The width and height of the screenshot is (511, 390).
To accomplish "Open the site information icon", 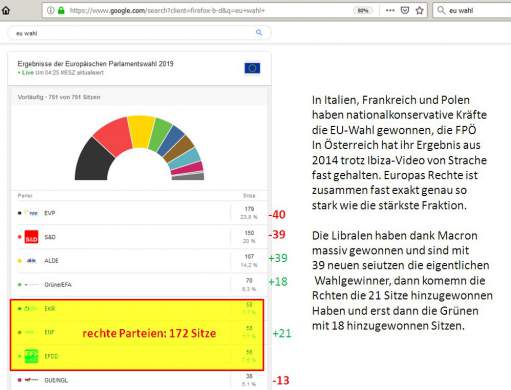I will tap(50, 10).
